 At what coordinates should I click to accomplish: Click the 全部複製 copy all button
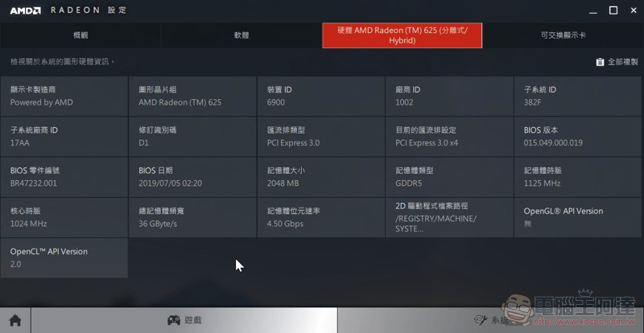pos(617,62)
